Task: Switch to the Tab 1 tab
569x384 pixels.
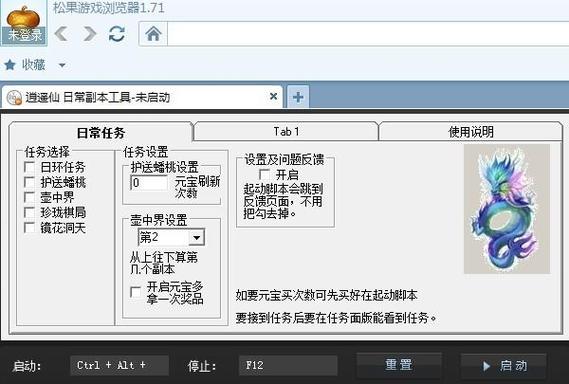Action: click(286, 131)
